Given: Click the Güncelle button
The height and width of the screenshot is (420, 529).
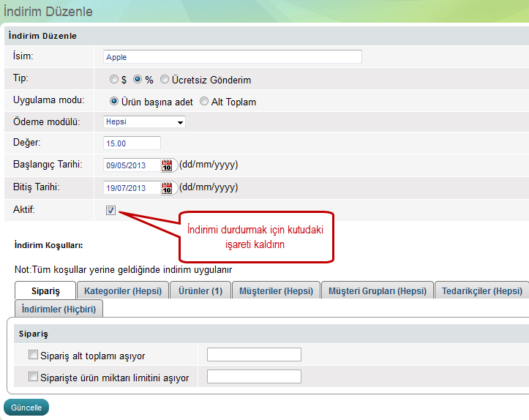Looking at the screenshot, I should [26, 408].
